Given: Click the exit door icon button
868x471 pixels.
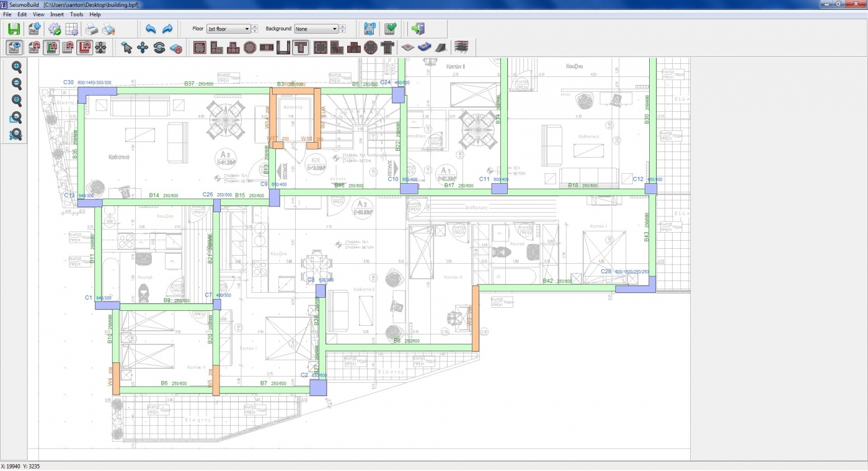Looking at the screenshot, I should (417, 29).
